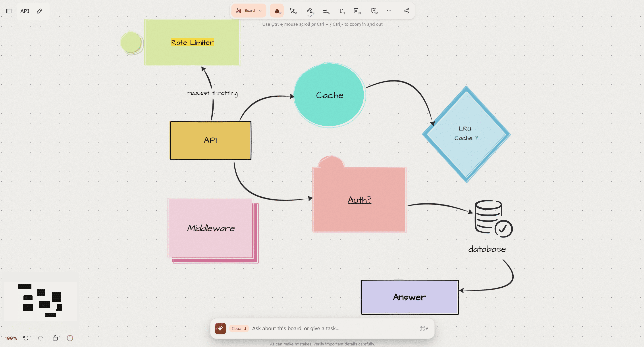
Task: Select the purple Answer rectangle
Action: [x=410, y=297]
